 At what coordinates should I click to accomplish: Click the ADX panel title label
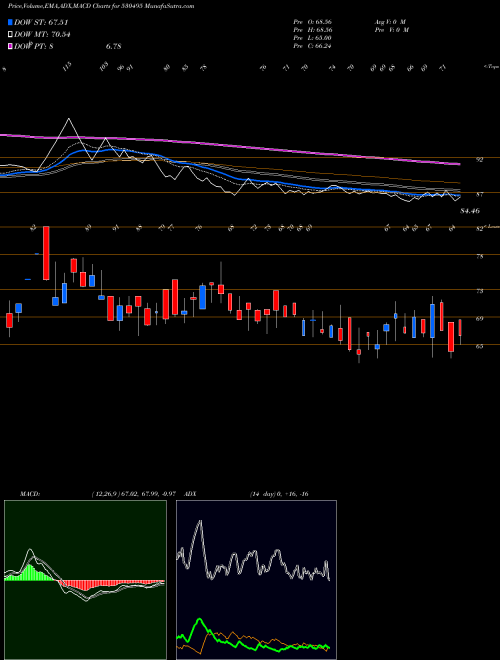click(x=191, y=494)
